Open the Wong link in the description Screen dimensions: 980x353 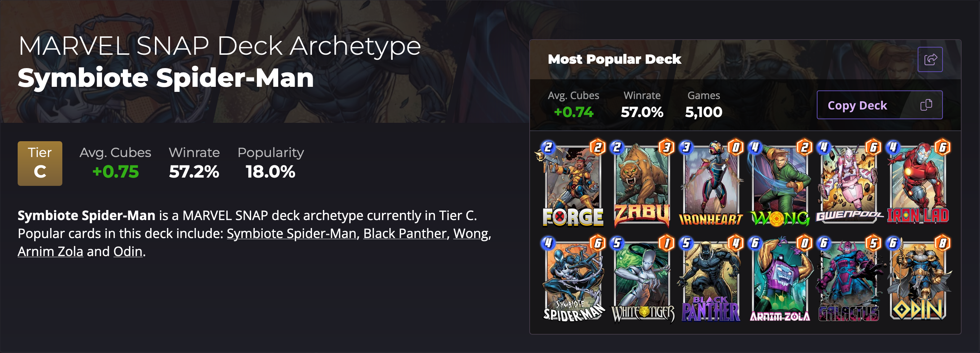click(470, 233)
